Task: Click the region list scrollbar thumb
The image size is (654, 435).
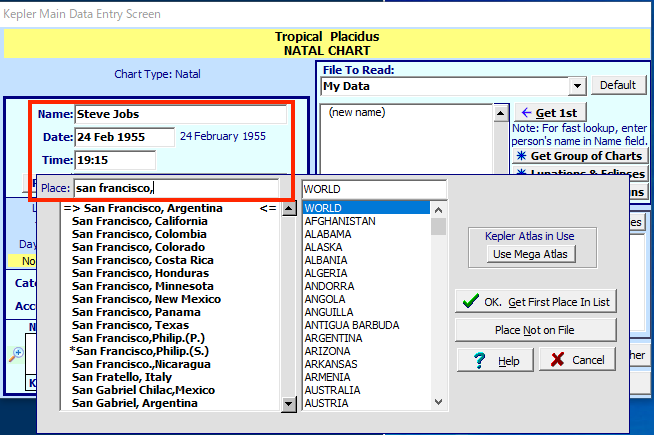Action: click(x=438, y=226)
